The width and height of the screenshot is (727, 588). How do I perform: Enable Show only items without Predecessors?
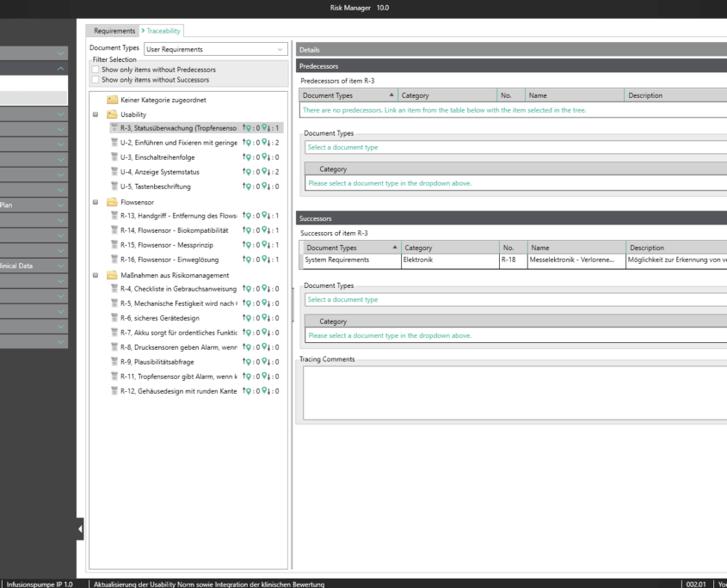click(x=95, y=70)
